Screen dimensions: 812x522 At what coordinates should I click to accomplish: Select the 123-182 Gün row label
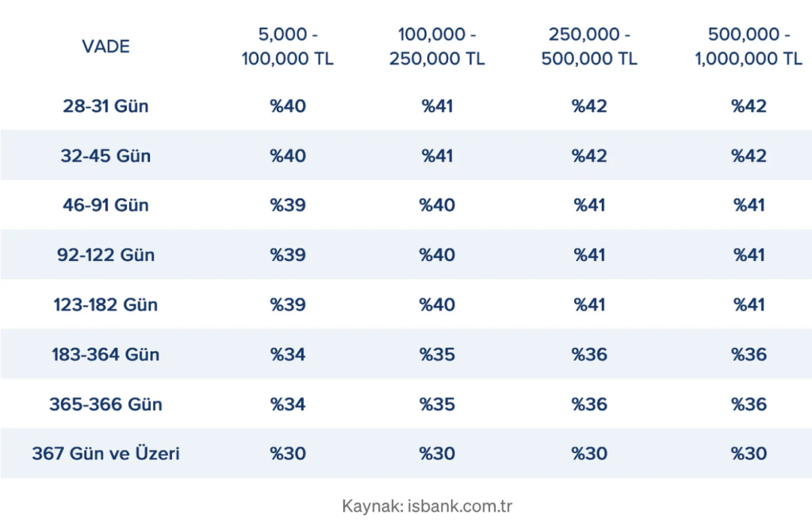105,305
